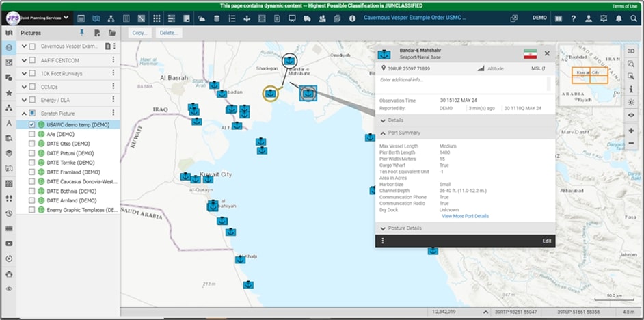Close the Bandar-E Mahshahr popup
The width and height of the screenshot is (644, 320).
click(547, 53)
